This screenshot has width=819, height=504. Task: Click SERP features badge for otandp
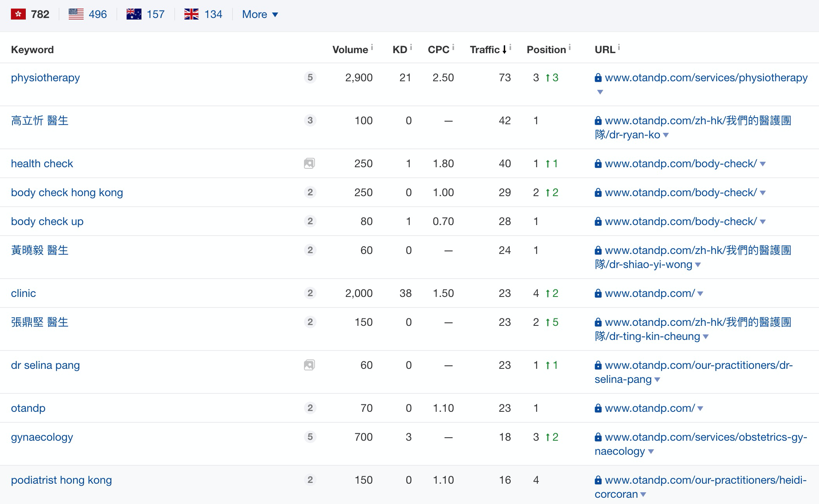pos(310,408)
